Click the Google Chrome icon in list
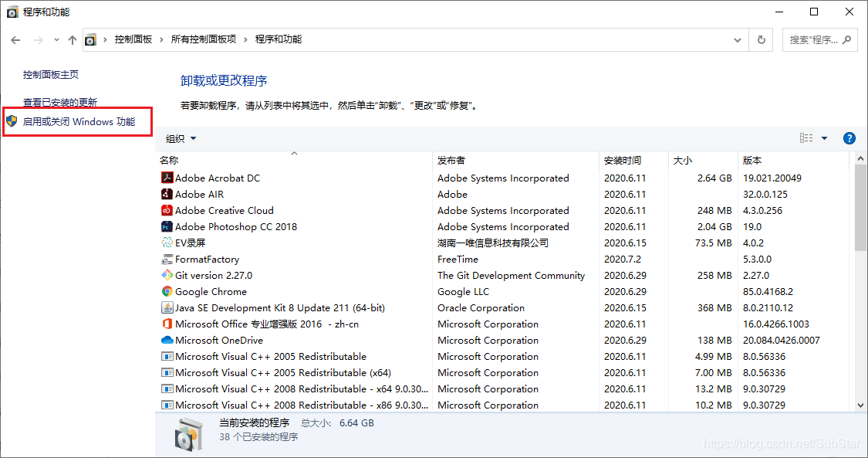The width and height of the screenshot is (868, 458). (x=167, y=291)
